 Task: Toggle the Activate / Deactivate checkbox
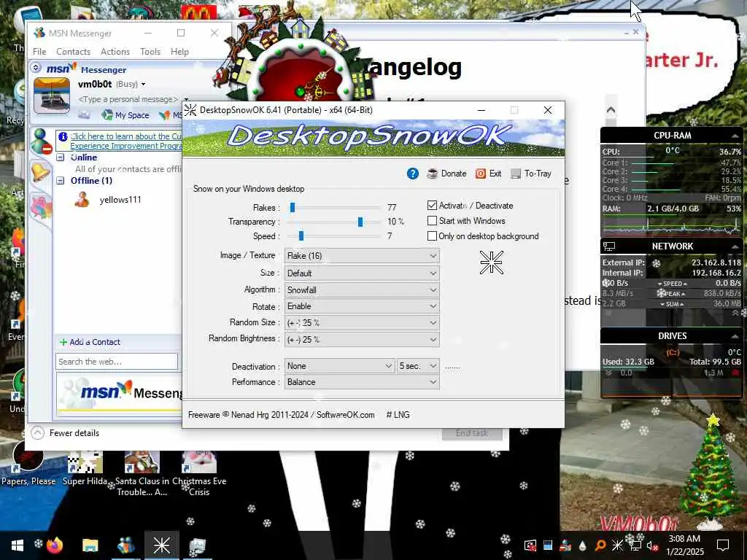coord(432,206)
